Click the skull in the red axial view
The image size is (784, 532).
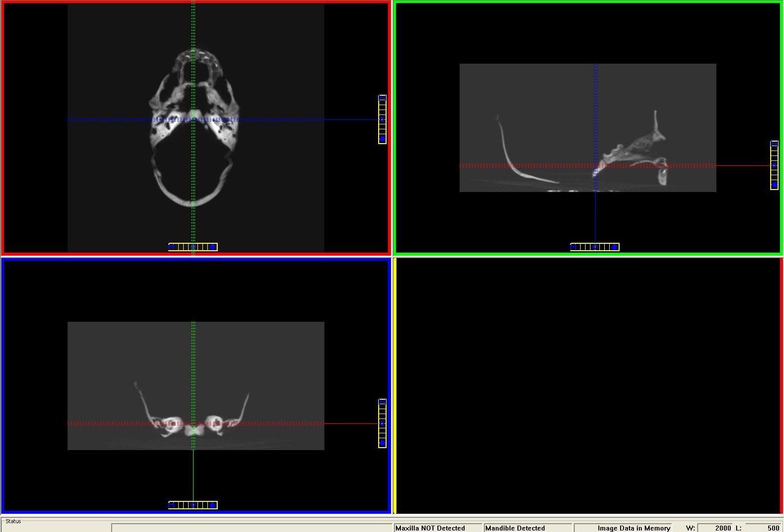(194, 127)
